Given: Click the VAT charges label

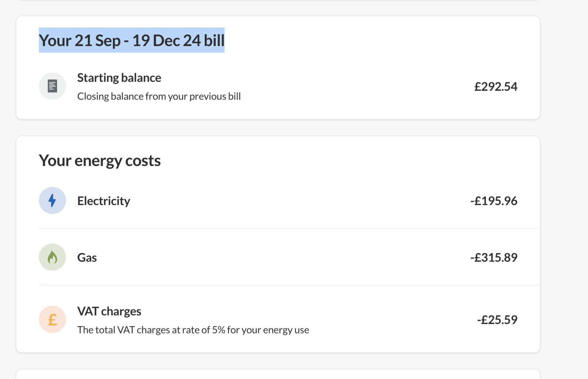Looking at the screenshot, I should pos(109,311).
